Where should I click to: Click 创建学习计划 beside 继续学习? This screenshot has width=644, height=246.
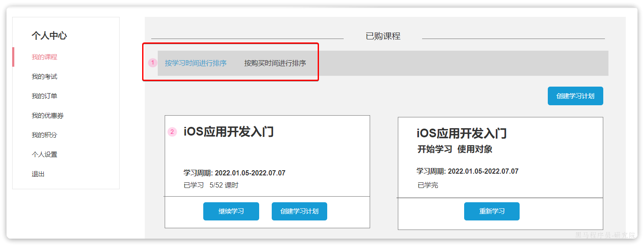[x=299, y=211]
